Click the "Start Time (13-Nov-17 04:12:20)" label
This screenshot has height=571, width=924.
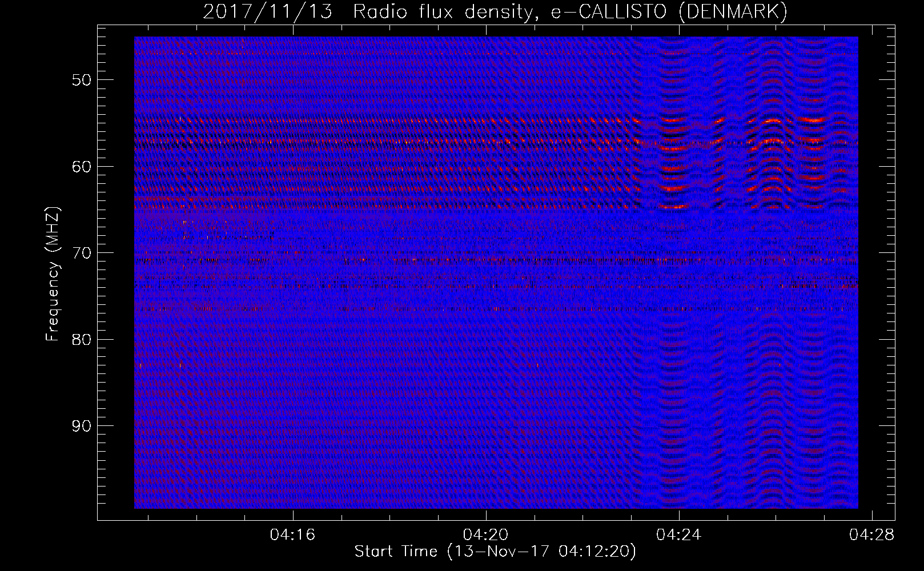point(495,552)
